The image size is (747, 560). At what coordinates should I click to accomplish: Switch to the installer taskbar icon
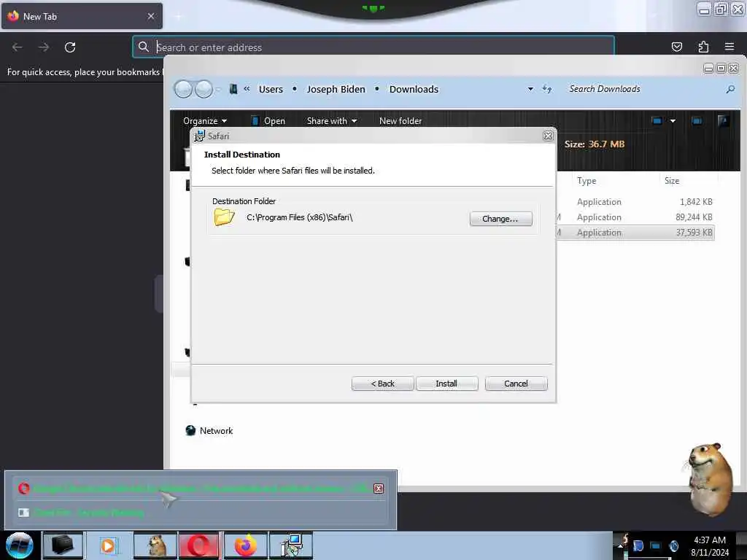click(291, 545)
